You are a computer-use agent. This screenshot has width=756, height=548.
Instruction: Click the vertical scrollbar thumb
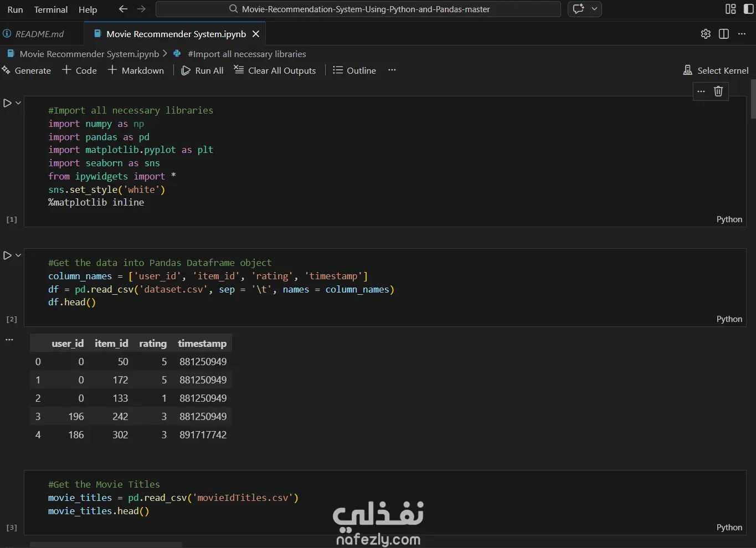coord(753,99)
